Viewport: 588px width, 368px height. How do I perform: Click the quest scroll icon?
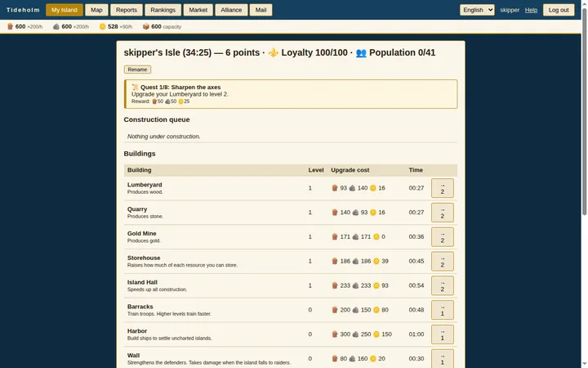coord(135,88)
